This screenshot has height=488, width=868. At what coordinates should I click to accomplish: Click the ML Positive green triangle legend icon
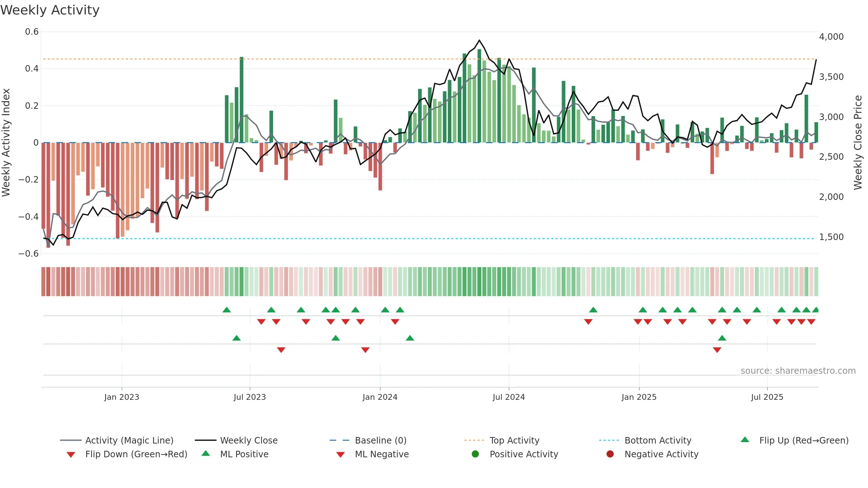pyautogui.click(x=206, y=453)
